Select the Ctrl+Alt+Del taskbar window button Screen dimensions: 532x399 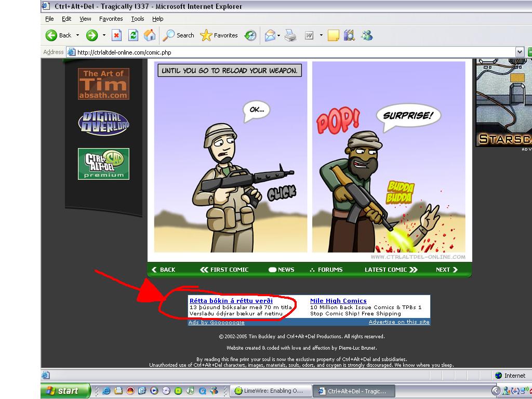(354, 391)
